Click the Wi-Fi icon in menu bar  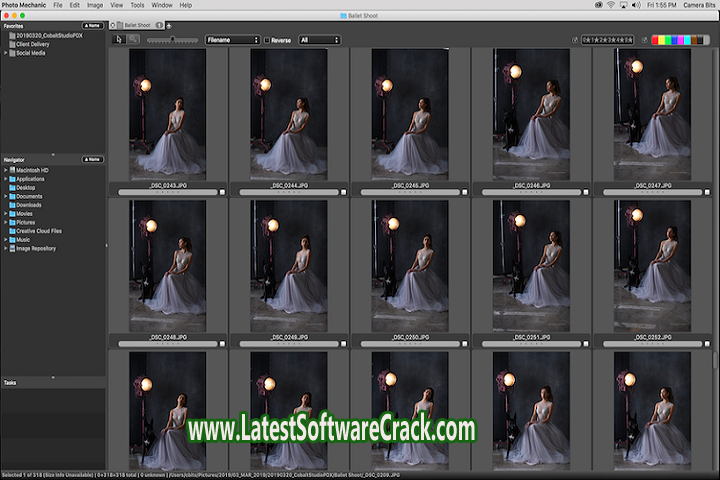click(x=610, y=5)
